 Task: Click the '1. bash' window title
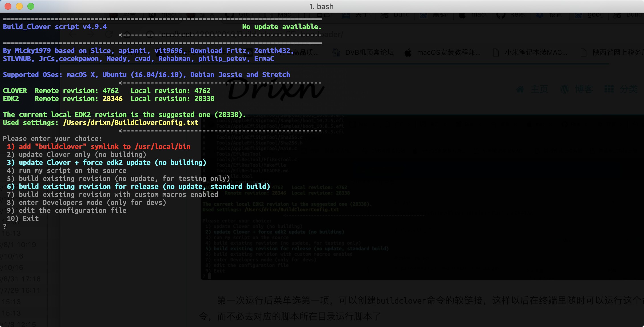coord(321,6)
